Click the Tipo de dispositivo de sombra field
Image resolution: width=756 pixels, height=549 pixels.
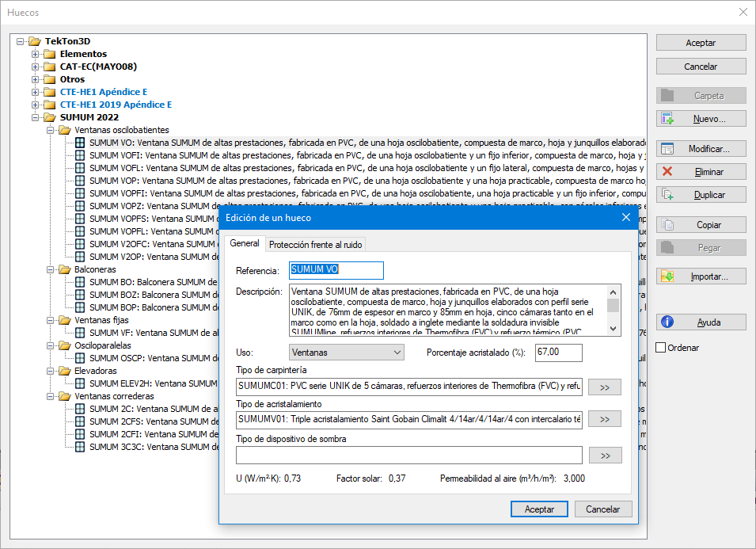coord(408,455)
